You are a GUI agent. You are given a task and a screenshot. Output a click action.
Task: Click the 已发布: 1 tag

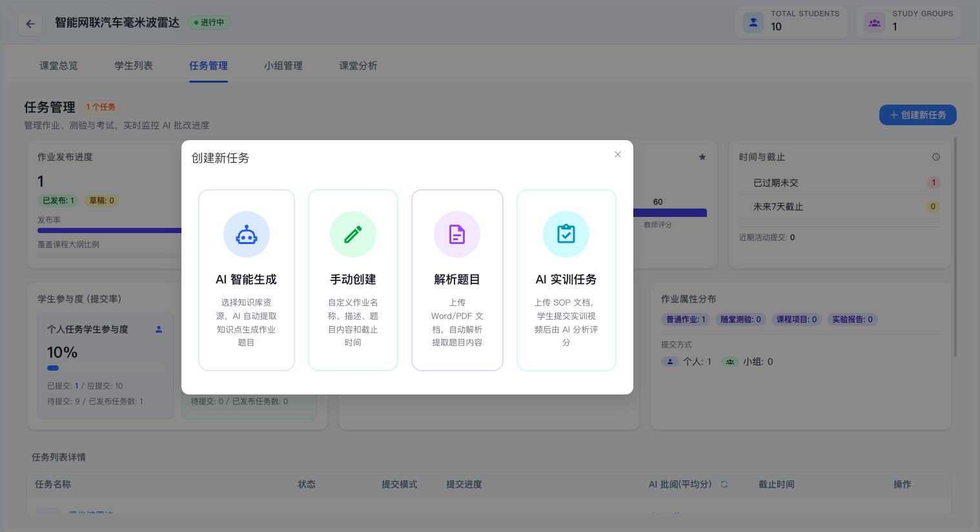(x=59, y=201)
